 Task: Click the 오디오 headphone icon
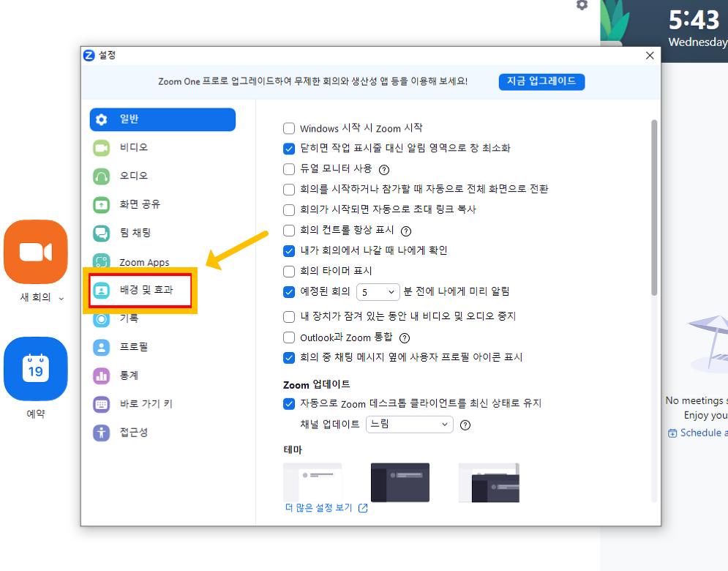pos(101,176)
